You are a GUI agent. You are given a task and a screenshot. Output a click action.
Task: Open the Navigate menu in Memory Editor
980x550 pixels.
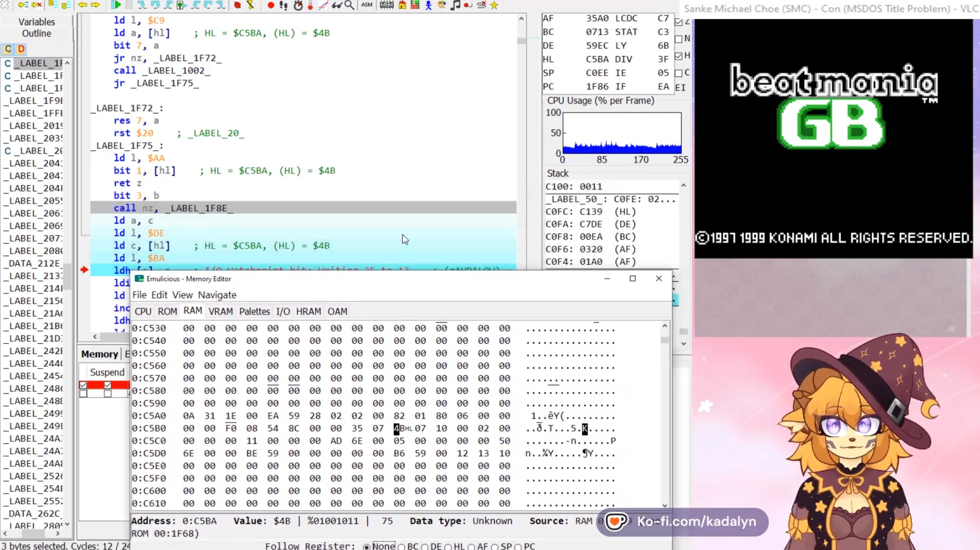coord(217,295)
